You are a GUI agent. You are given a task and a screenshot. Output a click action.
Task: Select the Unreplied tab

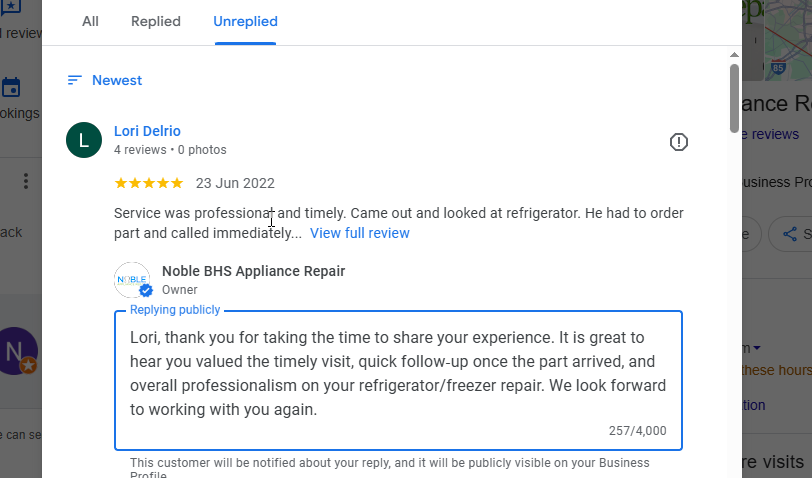coord(245,21)
